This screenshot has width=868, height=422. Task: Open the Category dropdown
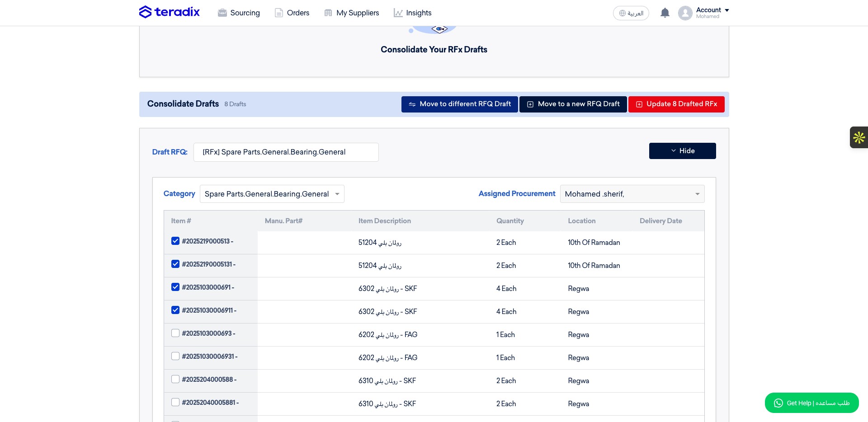[x=272, y=194]
